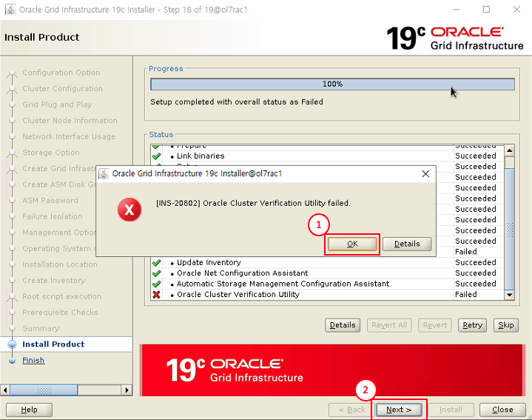Select Automatic Storage Management Configuration Assistant row

(x=327, y=284)
